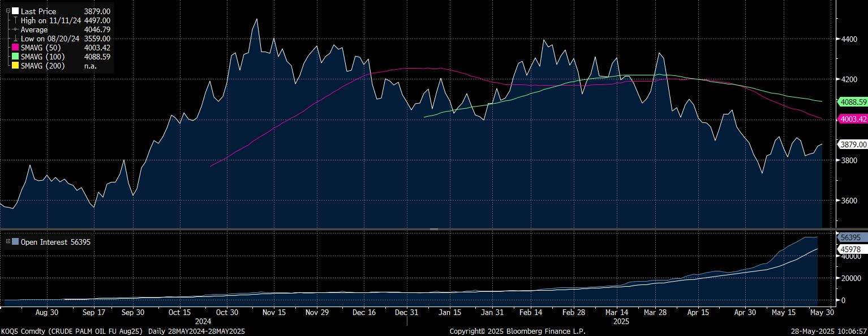
Task: Click the magenta SMAVG (50) swatch
Action: tap(15, 48)
